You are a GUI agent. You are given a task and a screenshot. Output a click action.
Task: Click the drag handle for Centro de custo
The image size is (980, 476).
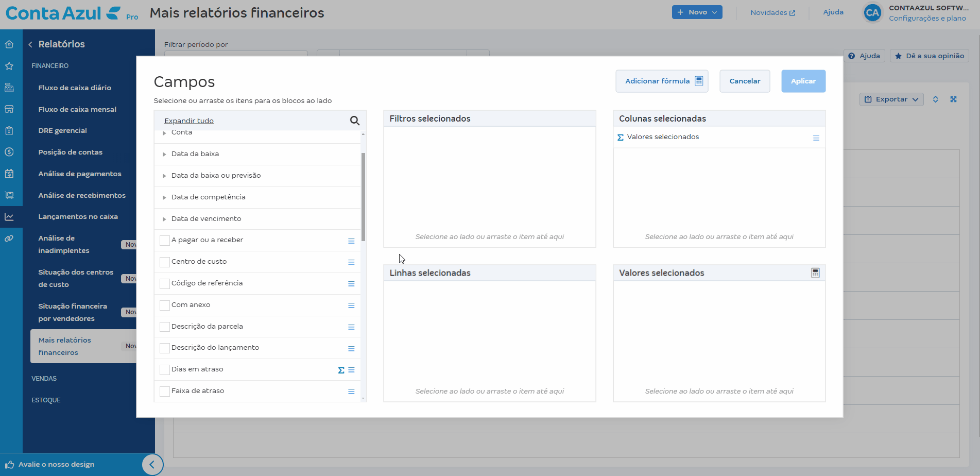351,263
